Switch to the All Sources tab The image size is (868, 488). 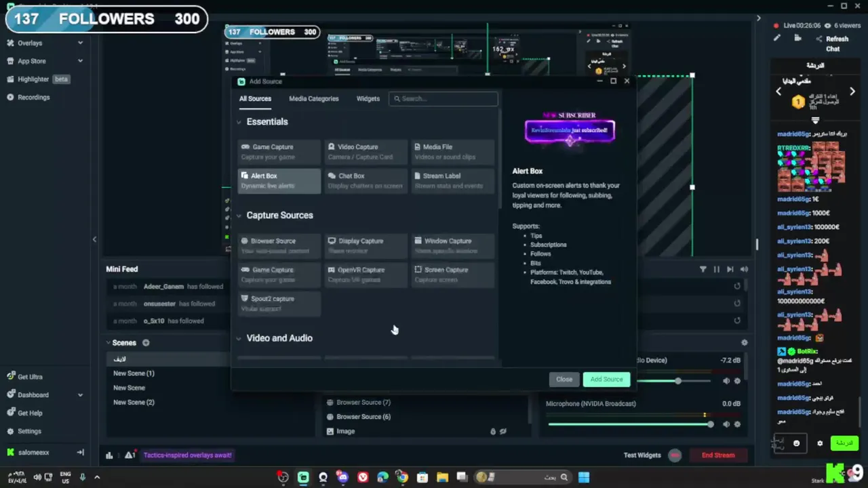(255, 99)
